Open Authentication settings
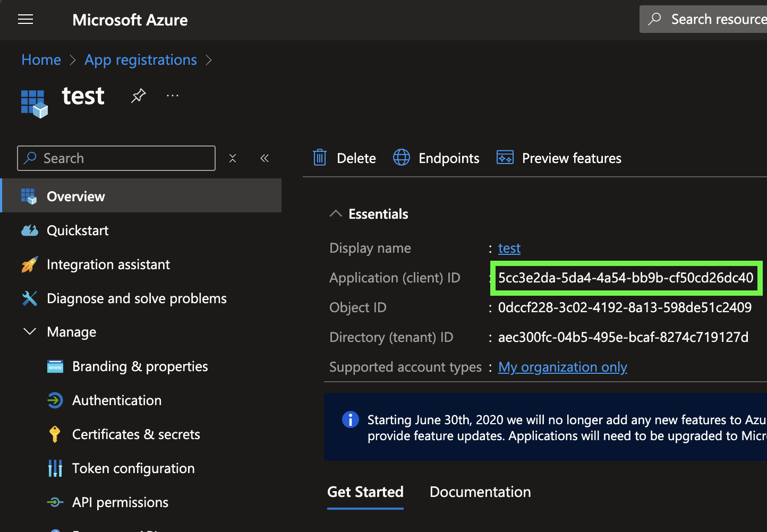The image size is (767, 532). [117, 400]
